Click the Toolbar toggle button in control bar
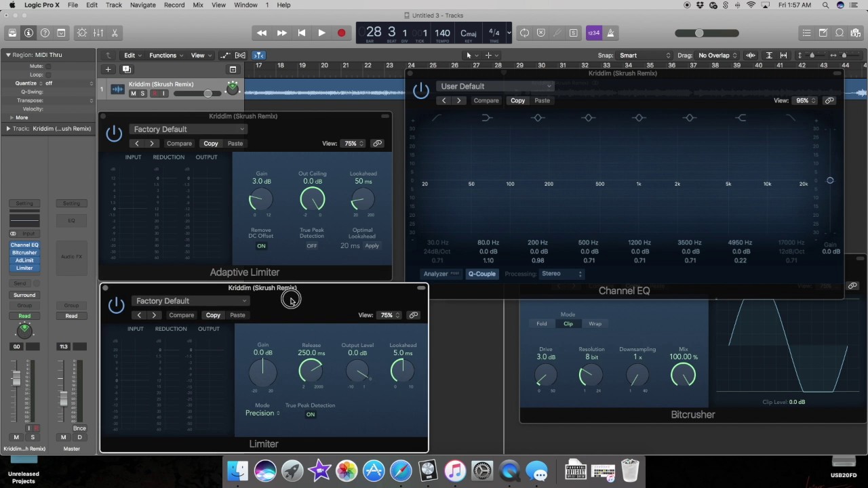This screenshot has width=868, height=488. coord(61,33)
